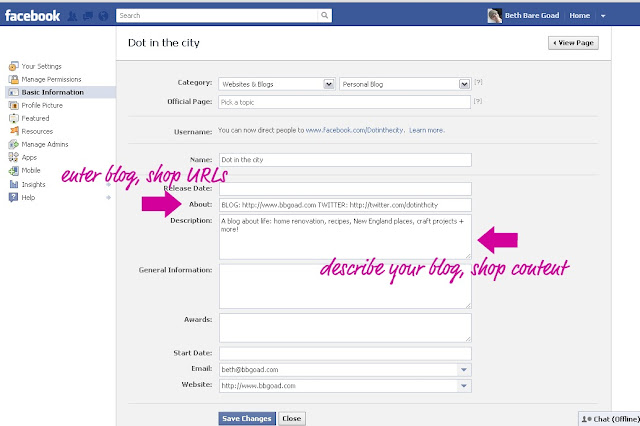The height and width of the screenshot is (426, 640).
Task: Click the Start Date field
Action: pos(345,353)
